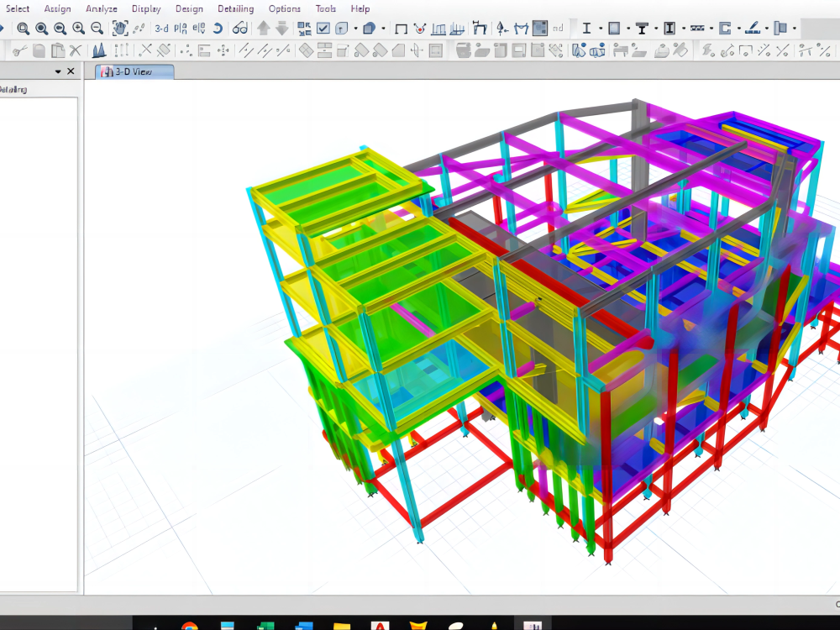Click the 'nd' units button on the toolbar

(557, 28)
